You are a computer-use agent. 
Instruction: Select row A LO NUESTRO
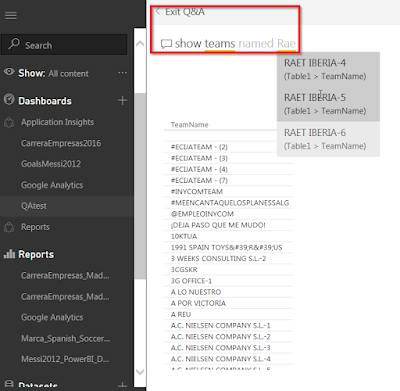click(x=228, y=292)
